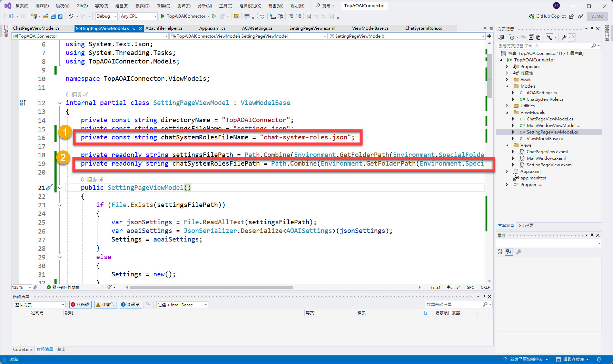Click Start Without Debugging hollow play icon
This screenshot has width=613, height=364.
[214, 16]
